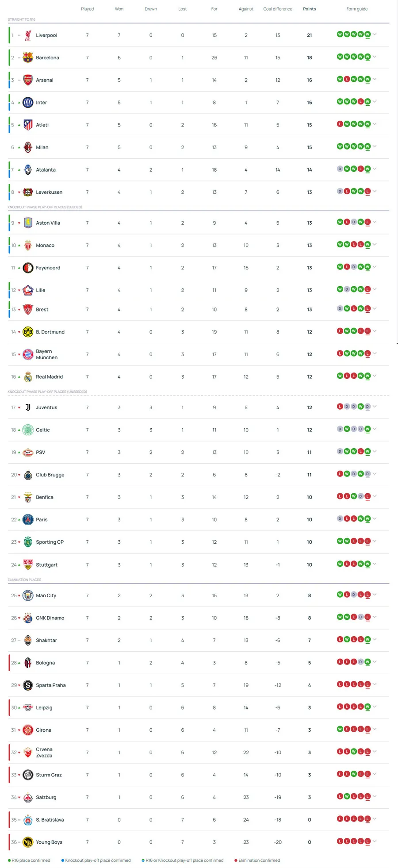
Task: Expand Liverpool's form guide chevron
Action: pos(375,34)
